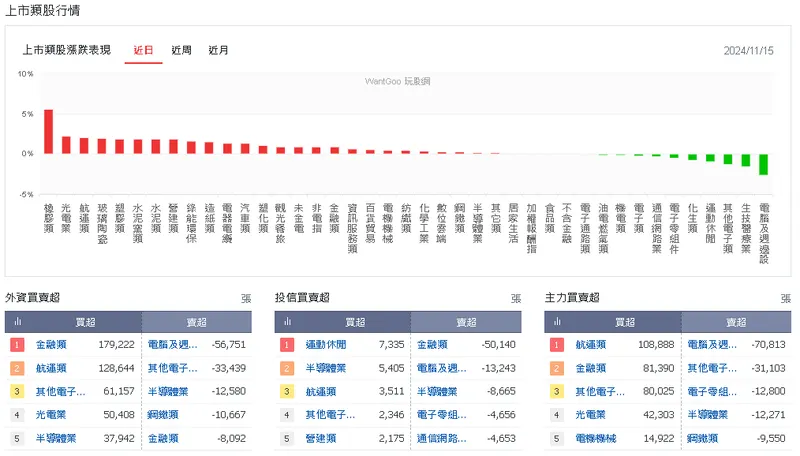Click the 108,888 value for 航運類
Screen dimensions: 800x456
click(x=656, y=345)
